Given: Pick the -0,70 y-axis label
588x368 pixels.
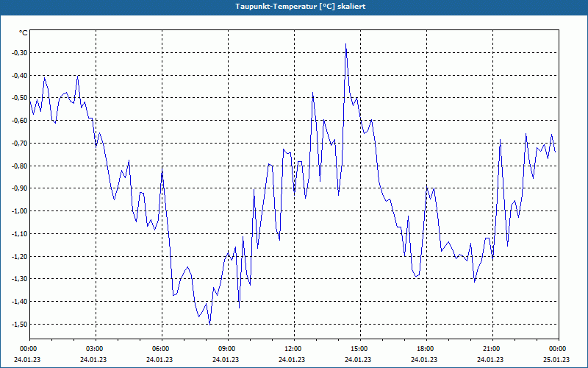Looking at the screenshot, I should [20, 143].
